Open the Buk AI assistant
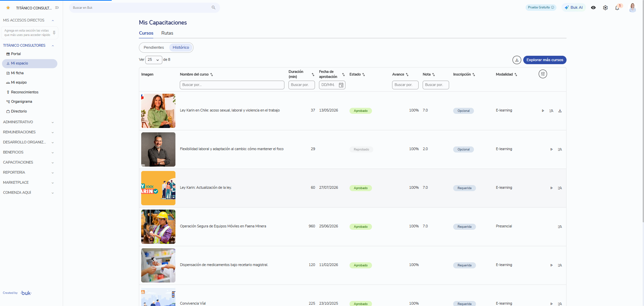 click(x=574, y=7)
